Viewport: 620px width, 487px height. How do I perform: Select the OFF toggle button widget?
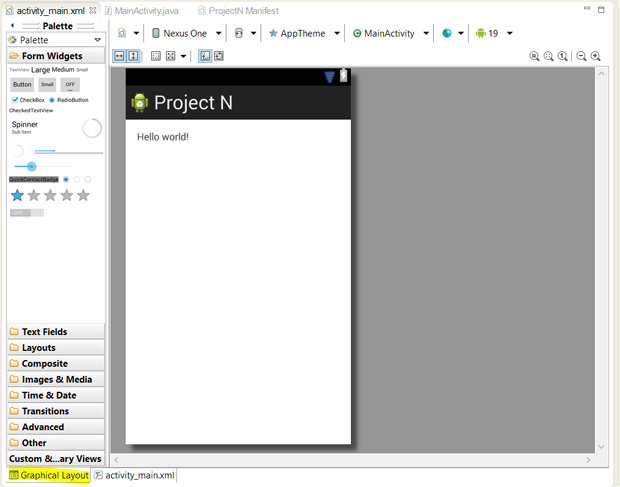(x=70, y=85)
